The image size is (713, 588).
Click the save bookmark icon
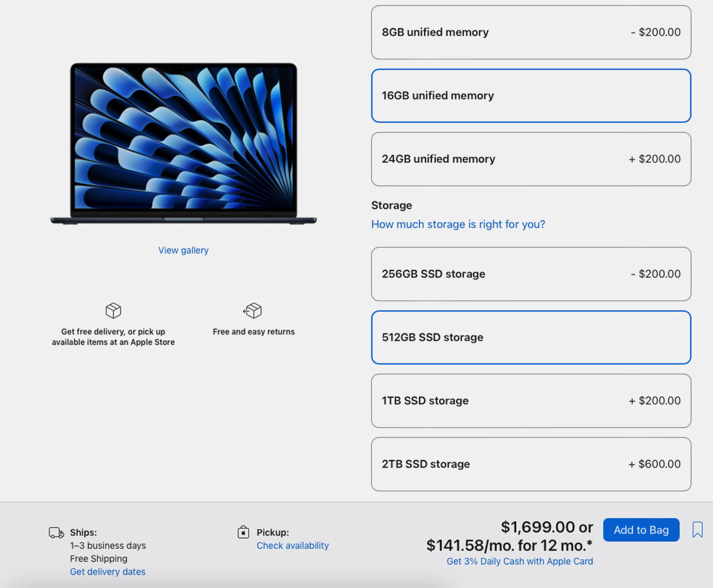(698, 529)
